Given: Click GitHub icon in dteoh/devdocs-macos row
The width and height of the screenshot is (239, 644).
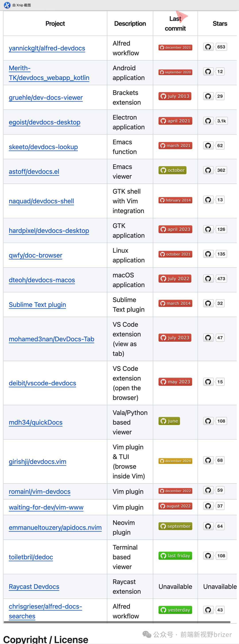Looking at the screenshot, I should 208,278.
